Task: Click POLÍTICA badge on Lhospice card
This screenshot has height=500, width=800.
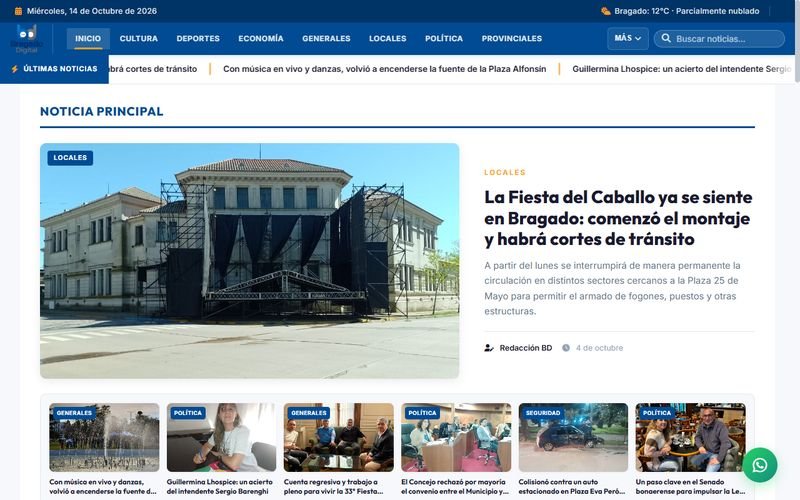Action: pos(188,413)
